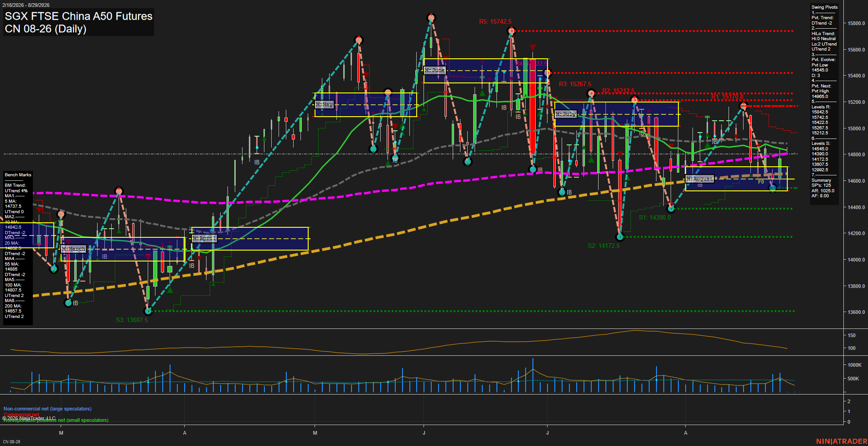Click the 15800.0 price axis label
868x446 pixels.
(x=856, y=23)
